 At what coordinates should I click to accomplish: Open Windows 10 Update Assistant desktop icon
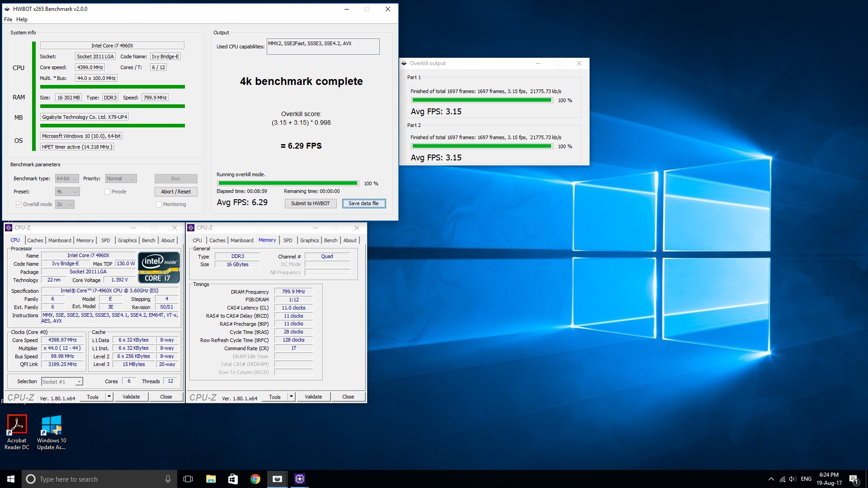[x=51, y=432]
